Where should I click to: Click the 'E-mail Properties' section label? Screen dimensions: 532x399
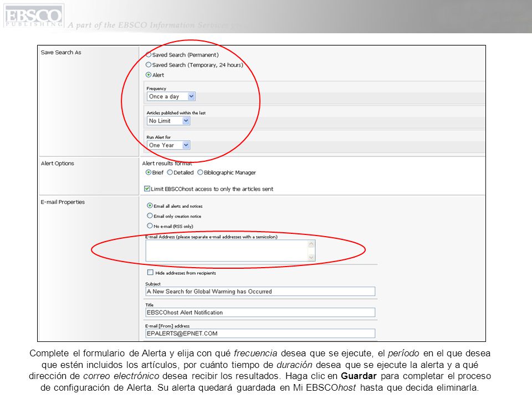pyautogui.click(x=63, y=202)
